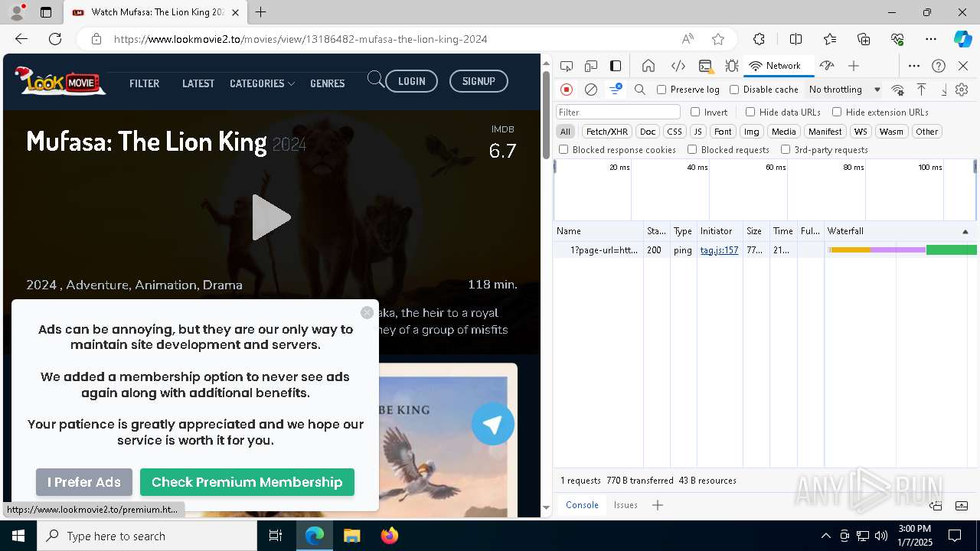The height and width of the screenshot is (551, 980).
Task: Switch to Issues drawer tab
Action: click(626, 505)
